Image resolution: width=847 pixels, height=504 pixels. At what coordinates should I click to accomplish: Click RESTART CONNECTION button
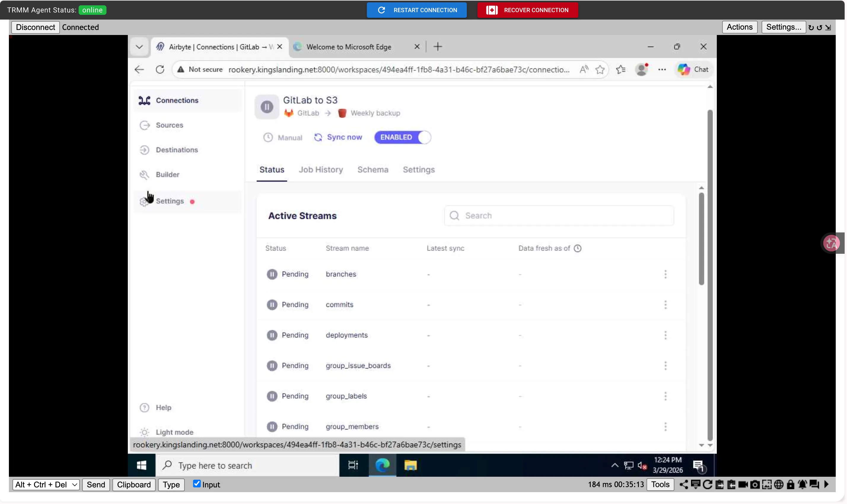click(x=417, y=10)
